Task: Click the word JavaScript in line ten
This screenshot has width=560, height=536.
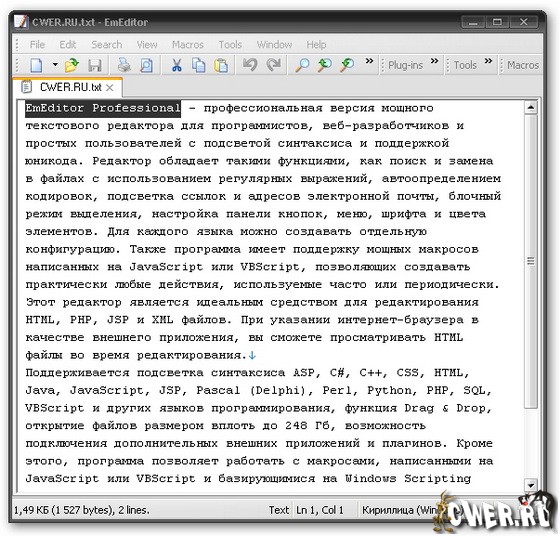Action: tap(166, 267)
